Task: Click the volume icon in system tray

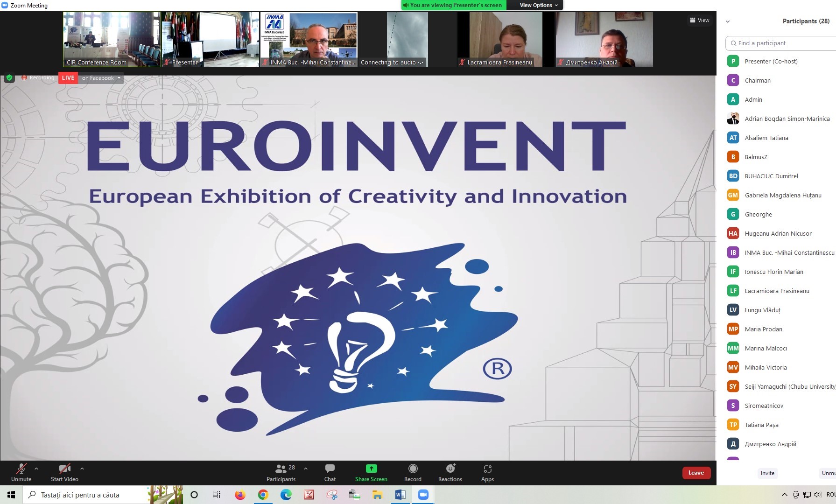Action: (x=818, y=495)
